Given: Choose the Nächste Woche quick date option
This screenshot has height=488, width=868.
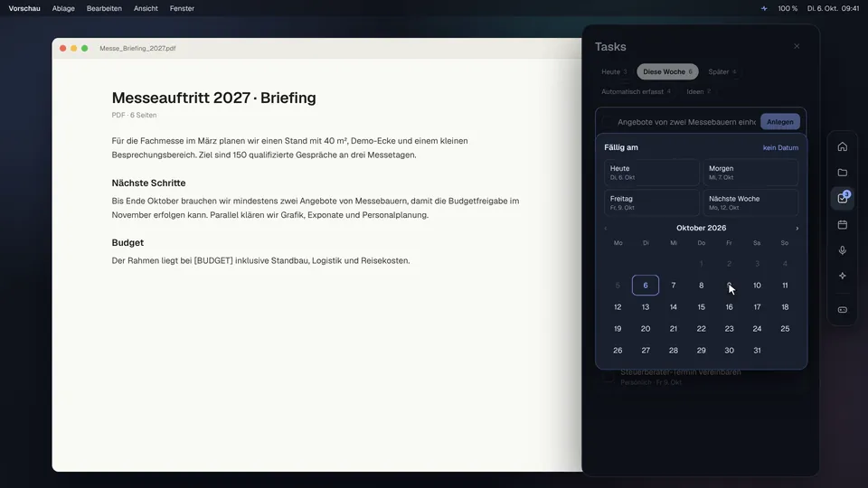Looking at the screenshot, I should (750, 202).
